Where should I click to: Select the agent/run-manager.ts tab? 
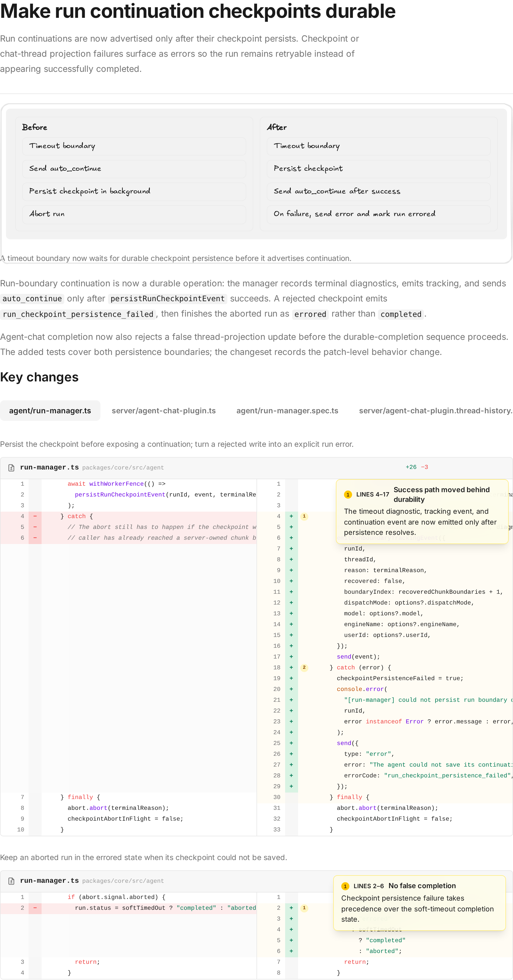(50, 411)
